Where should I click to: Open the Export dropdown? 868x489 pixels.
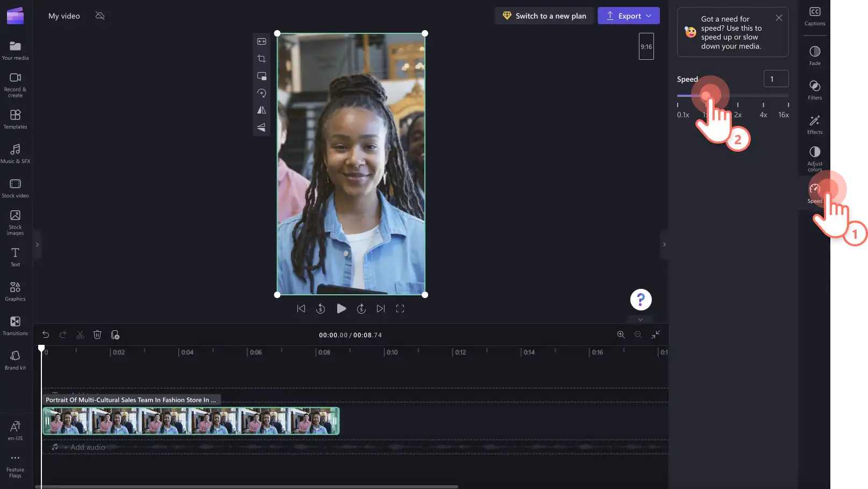pos(628,16)
